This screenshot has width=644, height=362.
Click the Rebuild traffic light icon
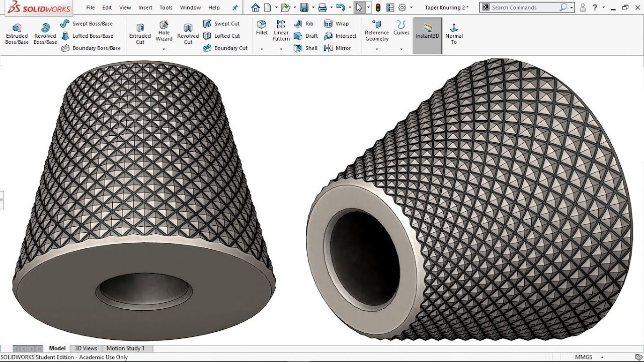pyautogui.click(x=378, y=8)
